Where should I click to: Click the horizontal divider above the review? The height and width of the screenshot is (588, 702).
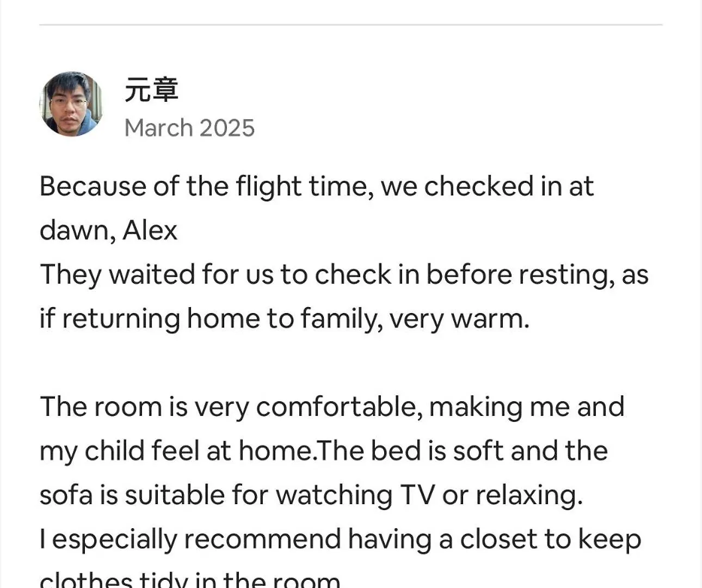[x=350, y=24]
